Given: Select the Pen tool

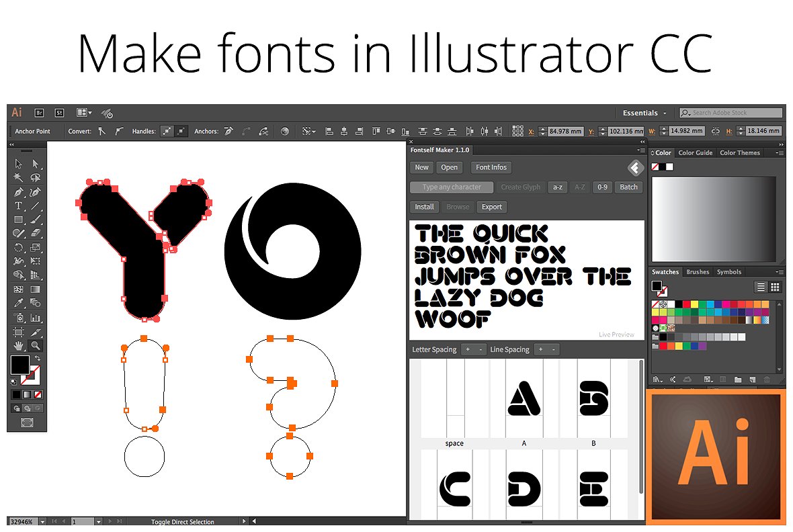Looking at the screenshot, I should click(x=19, y=192).
